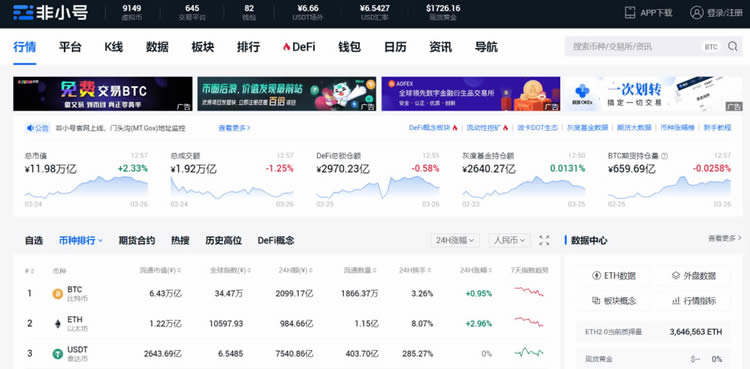Open the 钱包 nav tab
750x369 pixels.
point(349,47)
